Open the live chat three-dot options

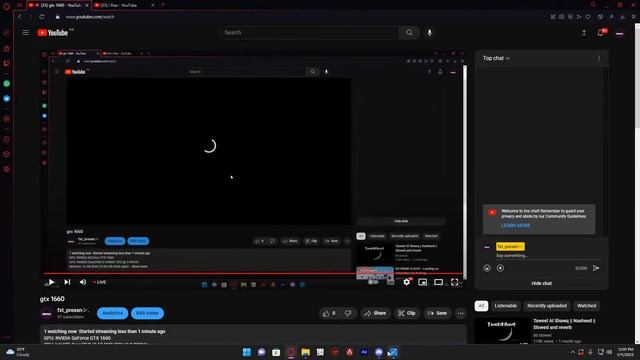pyautogui.click(x=599, y=59)
